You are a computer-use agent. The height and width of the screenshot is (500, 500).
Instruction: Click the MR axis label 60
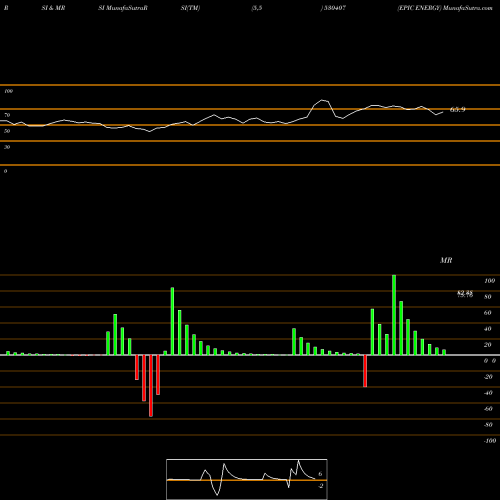click(x=488, y=313)
